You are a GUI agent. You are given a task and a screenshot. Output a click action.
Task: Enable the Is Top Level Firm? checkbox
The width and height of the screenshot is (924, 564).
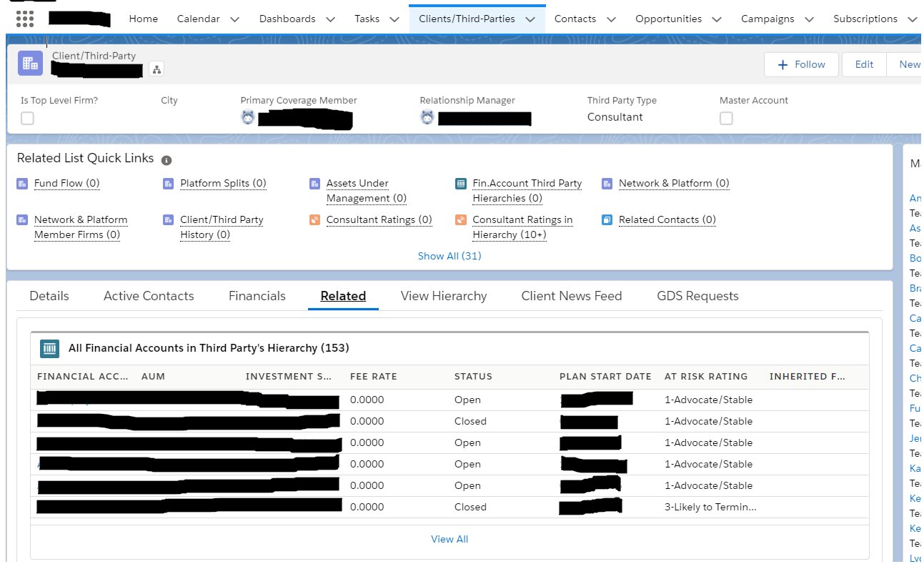[x=27, y=118]
